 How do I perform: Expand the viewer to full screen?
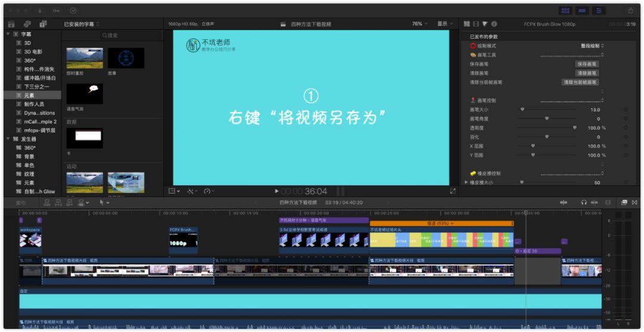(x=453, y=191)
